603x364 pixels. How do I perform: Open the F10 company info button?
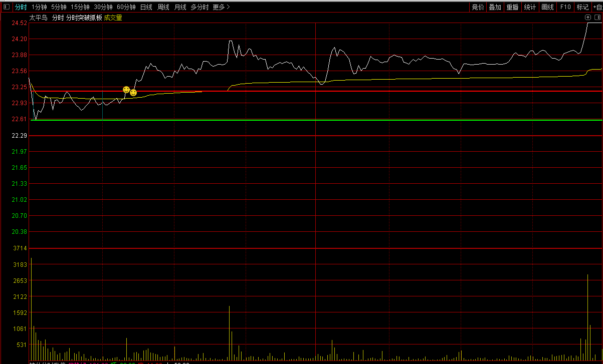[565, 7]
